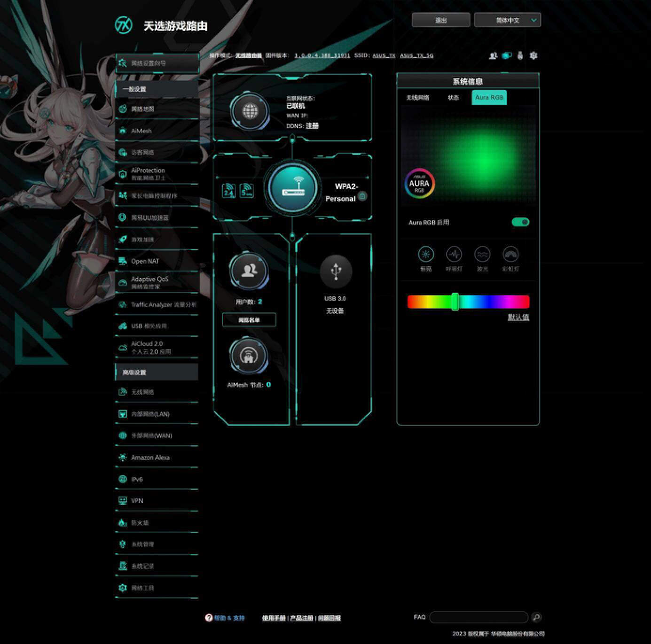Open 系统记录 in the sidebar
This screenshot has width=651, height=644.
click(x=157, y=566)
